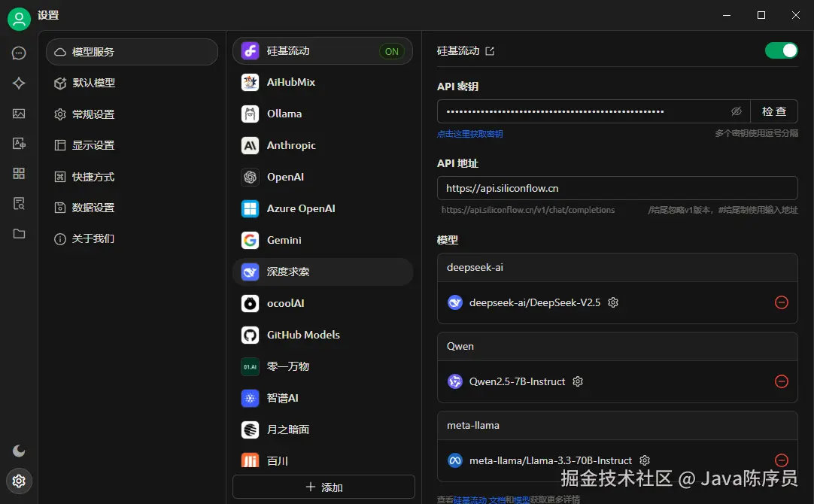Open the image painting sidebar icon

[19, 113]
